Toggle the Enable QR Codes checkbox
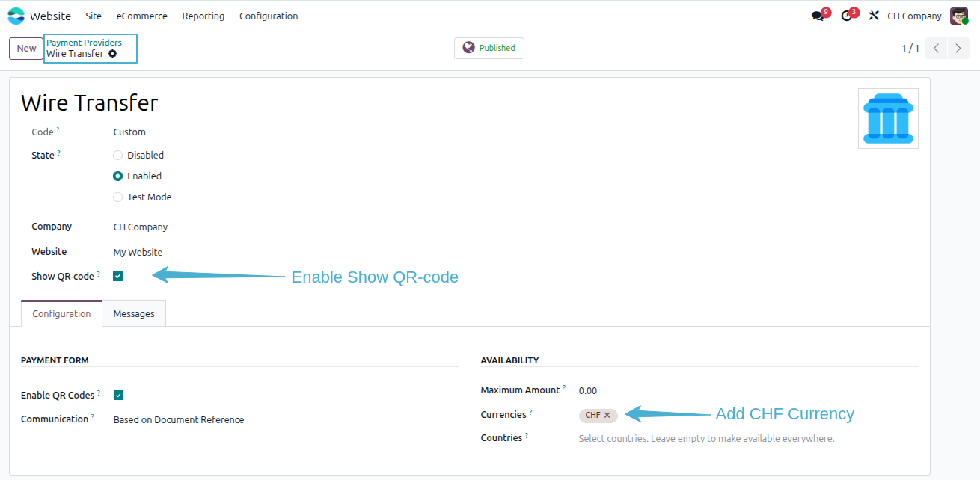The height and width of the screenshot is (480, 980). 118,396
